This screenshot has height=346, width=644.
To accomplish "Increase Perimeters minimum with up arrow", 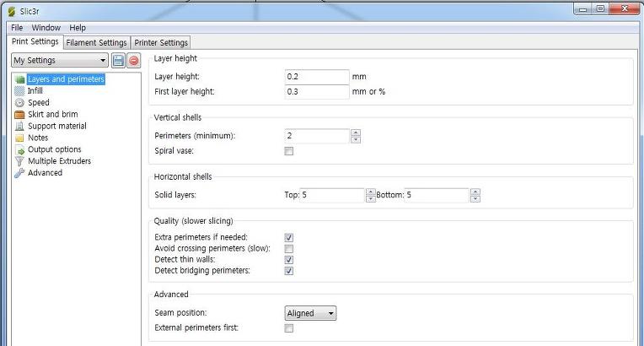I will pos(356,132).
